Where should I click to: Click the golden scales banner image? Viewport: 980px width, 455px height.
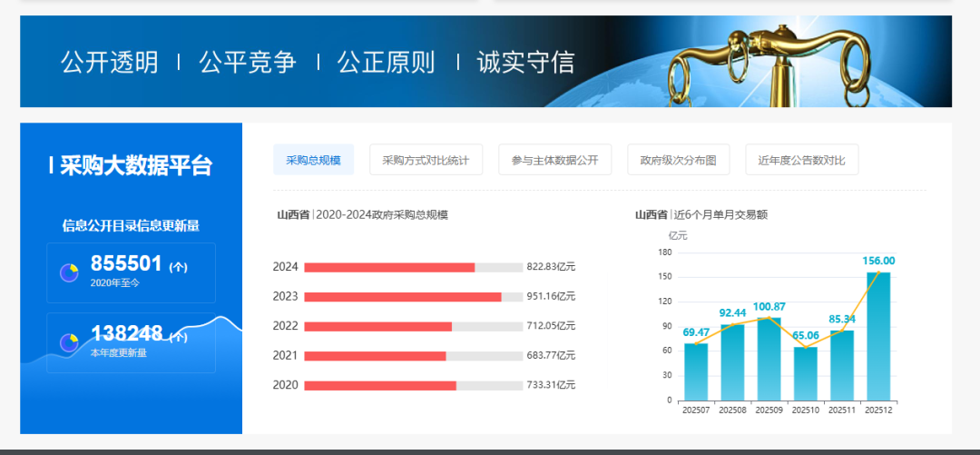[x=769, y=62]
